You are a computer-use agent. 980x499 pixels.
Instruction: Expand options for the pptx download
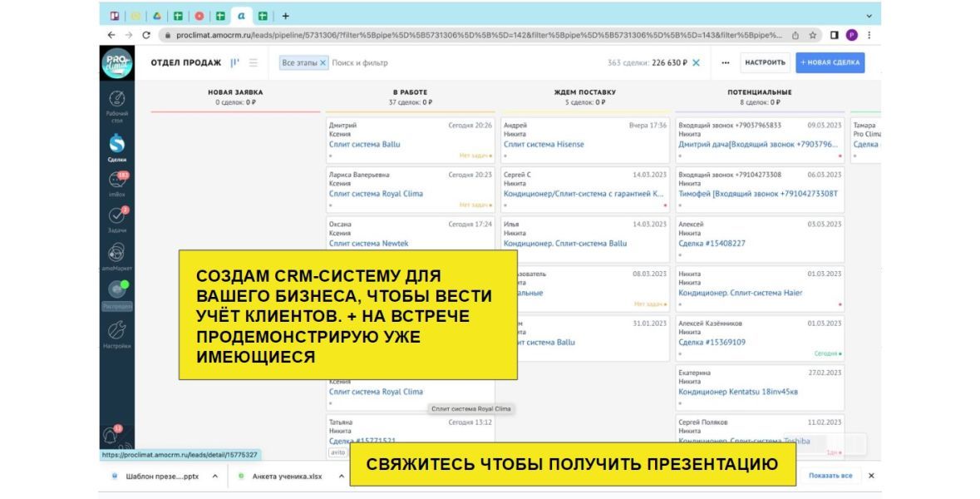pyautogui.click(x=215, y=476)
